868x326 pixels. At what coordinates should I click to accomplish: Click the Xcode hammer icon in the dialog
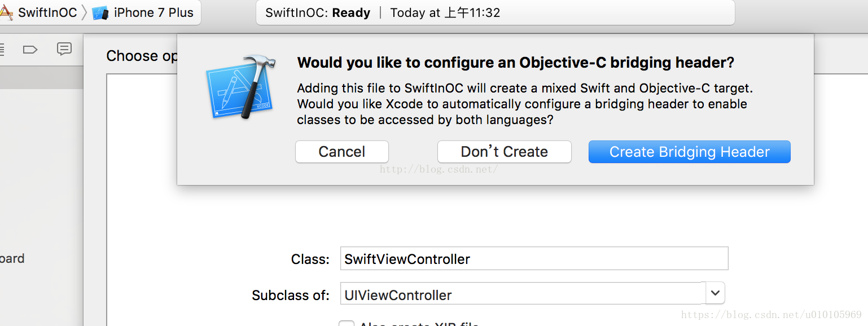(241, 87)
